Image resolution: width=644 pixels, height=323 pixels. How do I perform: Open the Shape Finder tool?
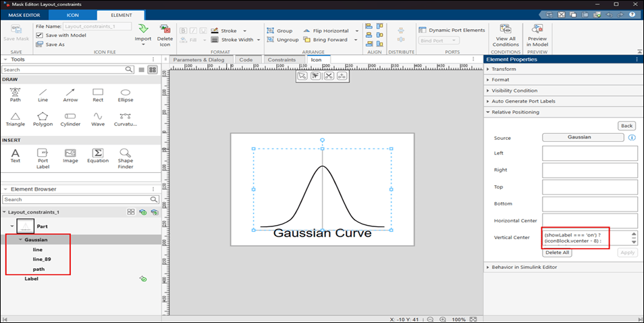126,155
